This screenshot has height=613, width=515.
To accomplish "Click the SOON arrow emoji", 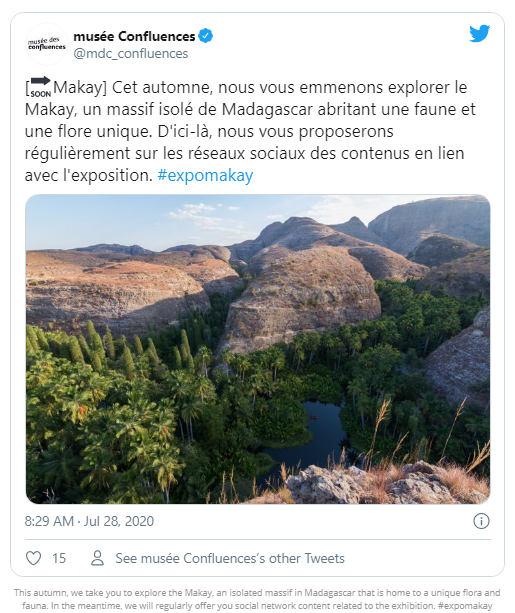I will (x=41, y=87).
